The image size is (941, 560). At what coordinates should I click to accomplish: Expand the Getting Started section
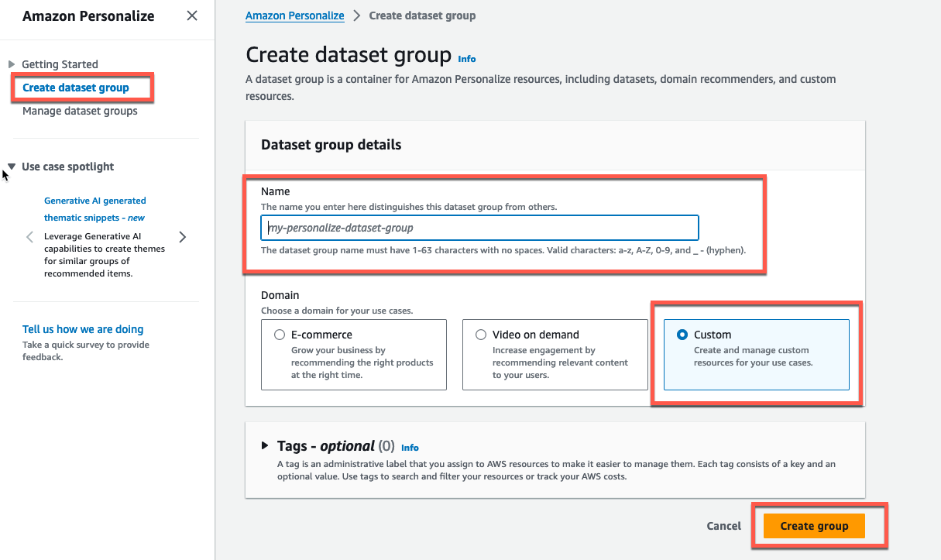click(12, 64)
